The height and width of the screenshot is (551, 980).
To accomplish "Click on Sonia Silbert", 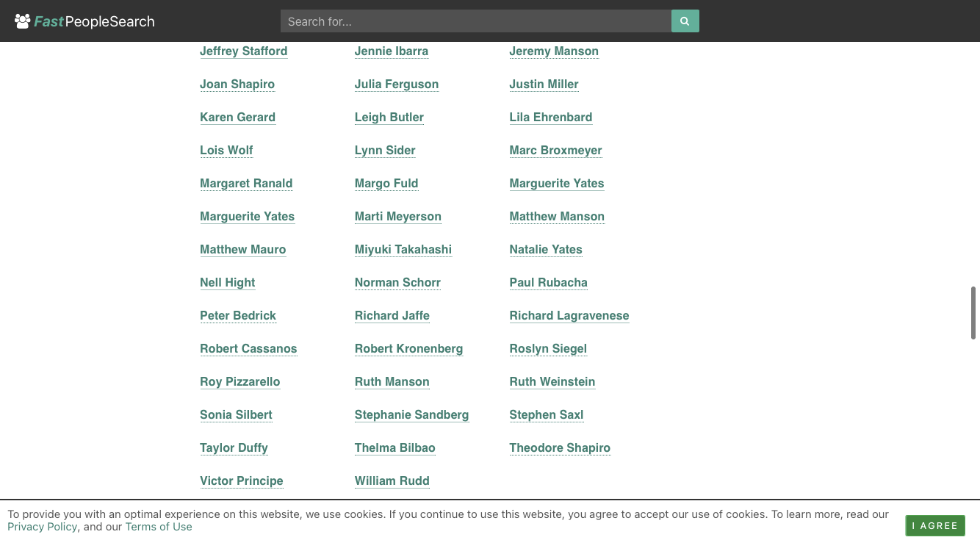I will [237, 414].
